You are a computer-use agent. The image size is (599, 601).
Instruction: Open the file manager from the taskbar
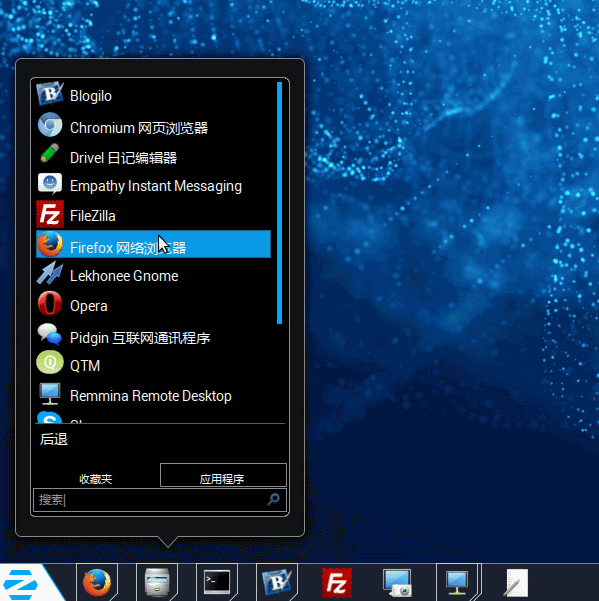coord(157,583)
